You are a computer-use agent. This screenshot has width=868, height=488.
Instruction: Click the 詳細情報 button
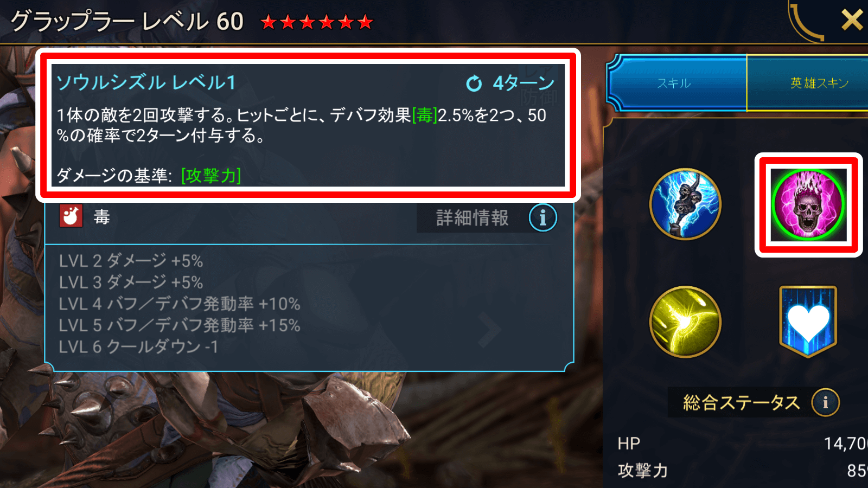[x=472, y=218]
